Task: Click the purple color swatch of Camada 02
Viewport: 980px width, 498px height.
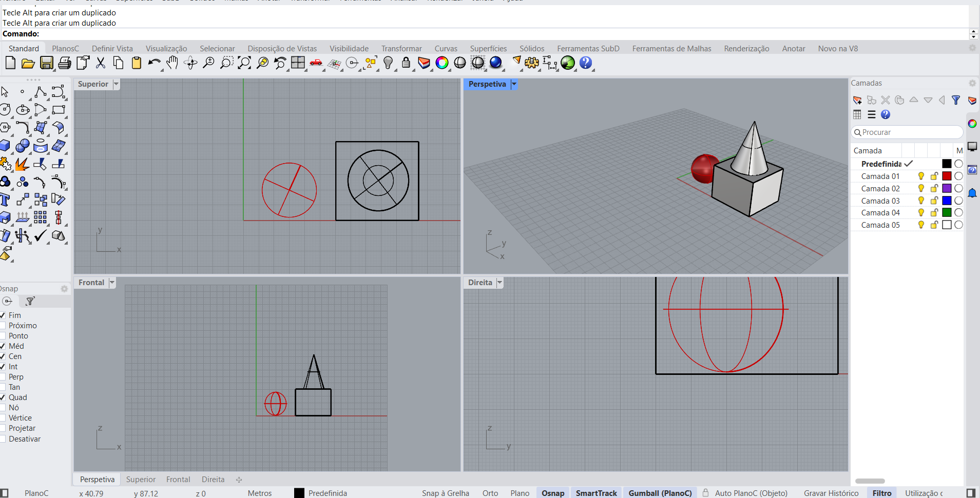Action: 947,188
